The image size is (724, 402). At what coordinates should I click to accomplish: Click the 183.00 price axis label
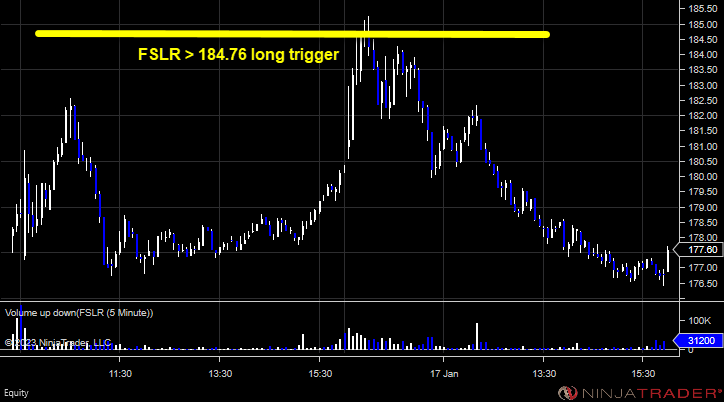(703, 85)
